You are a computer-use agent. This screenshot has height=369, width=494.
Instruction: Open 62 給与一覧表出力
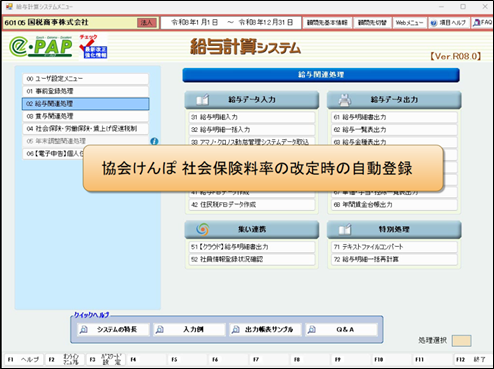pyautogui.click(x=394, y=130)
